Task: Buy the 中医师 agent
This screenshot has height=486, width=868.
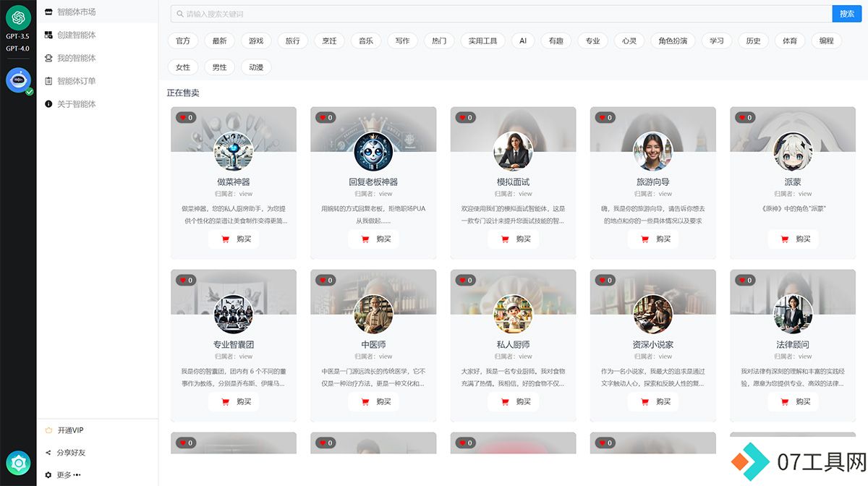Action: (x=373, y=401)
